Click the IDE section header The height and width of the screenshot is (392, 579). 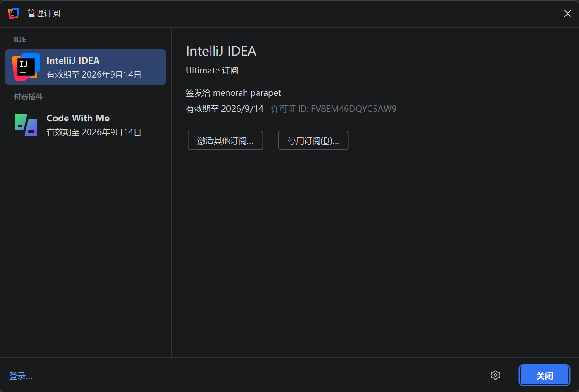click(20, 40)
